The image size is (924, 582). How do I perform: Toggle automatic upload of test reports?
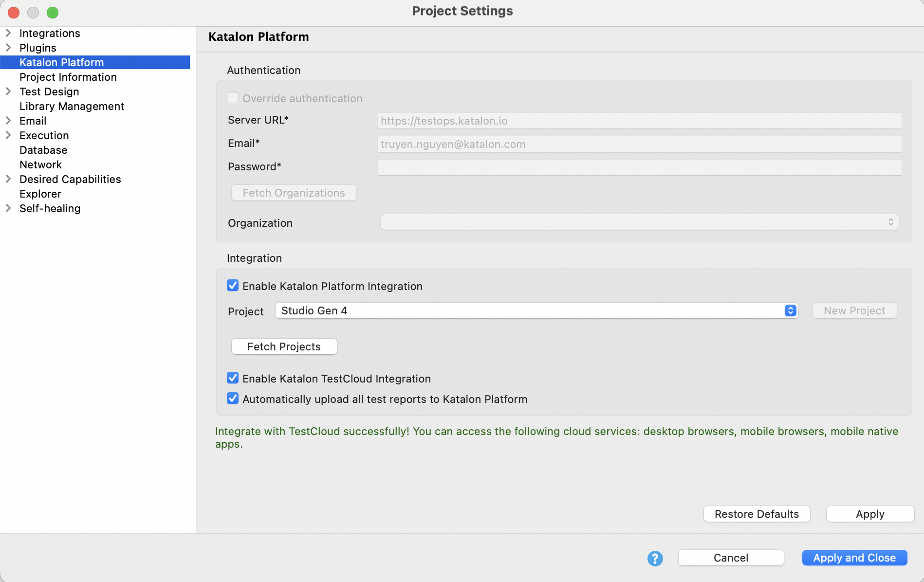[x=233, y=399]
